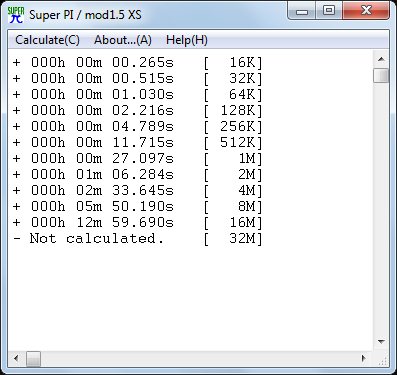Image resolution: width=397 pixels, height=375 pixels.
Task: Open the Help(H) menu
Action: (x=187, y=40)
